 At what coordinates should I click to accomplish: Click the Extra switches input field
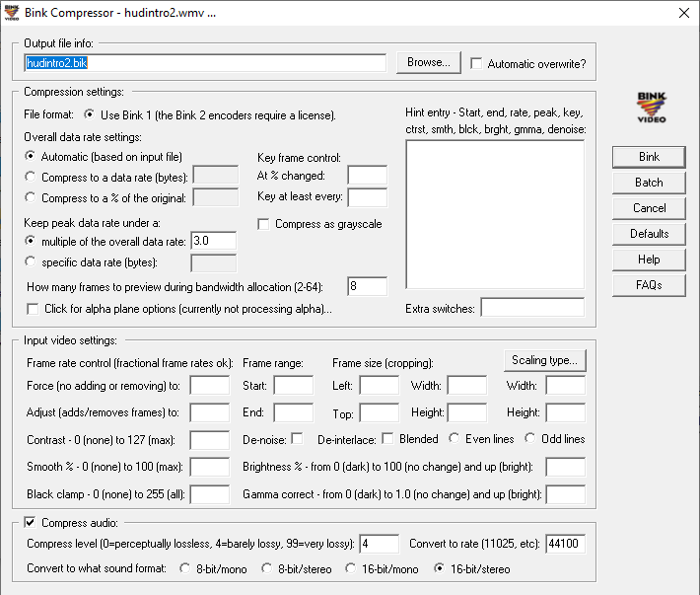tap(531, 309)
